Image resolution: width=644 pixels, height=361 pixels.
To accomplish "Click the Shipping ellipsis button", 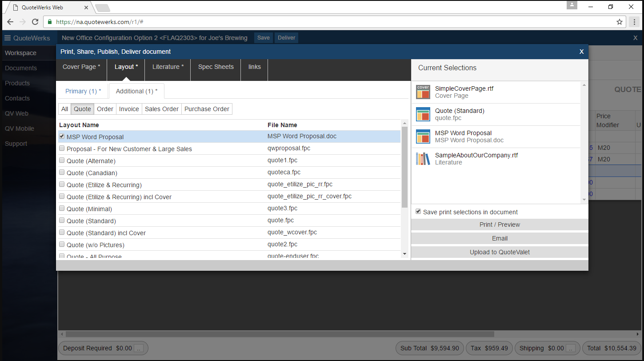I will [x=571, y=348].
